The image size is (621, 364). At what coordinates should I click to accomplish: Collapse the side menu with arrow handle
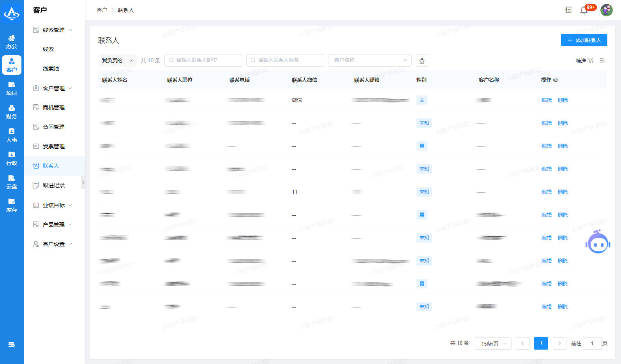[83, 182]
